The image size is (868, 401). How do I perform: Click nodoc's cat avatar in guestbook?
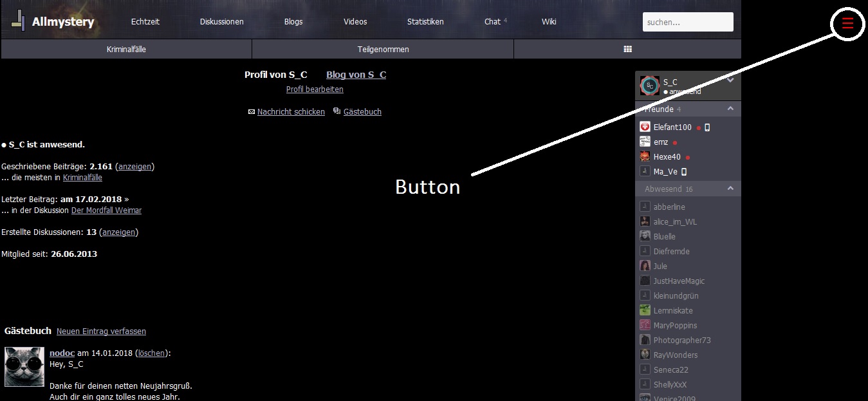coord(24,366)
